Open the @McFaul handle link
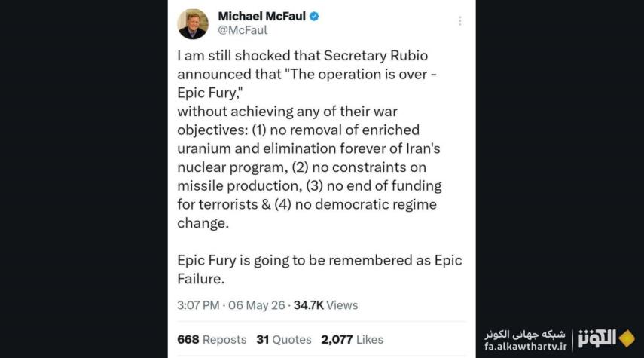The height and width of the screenshot is (358, 644). 243,30
